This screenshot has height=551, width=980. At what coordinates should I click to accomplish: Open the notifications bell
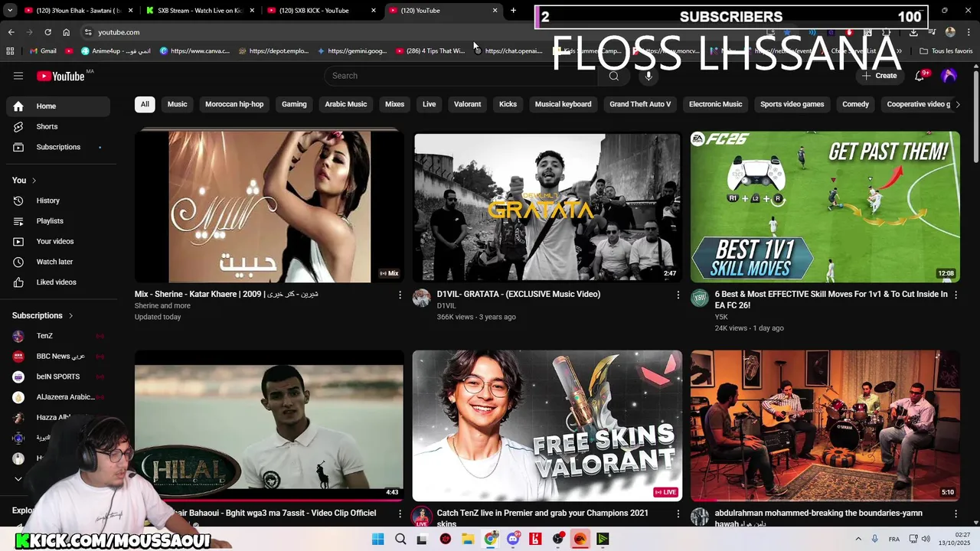920,76
